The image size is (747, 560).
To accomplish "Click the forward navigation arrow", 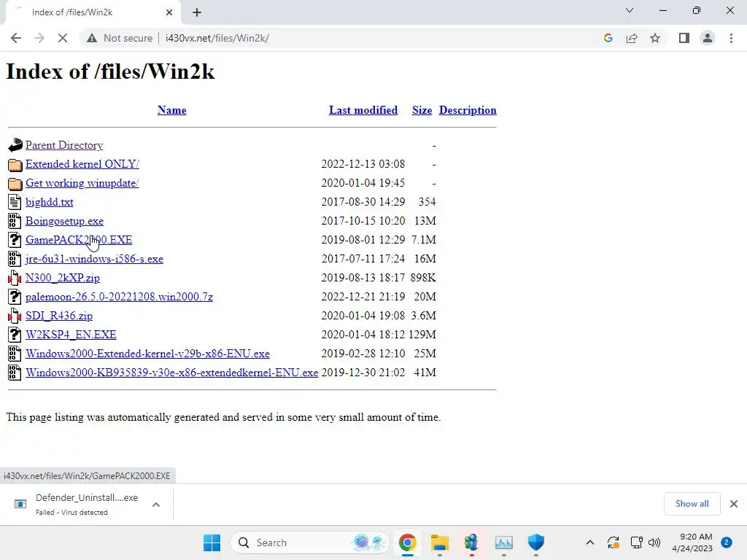I will point(39,38).
